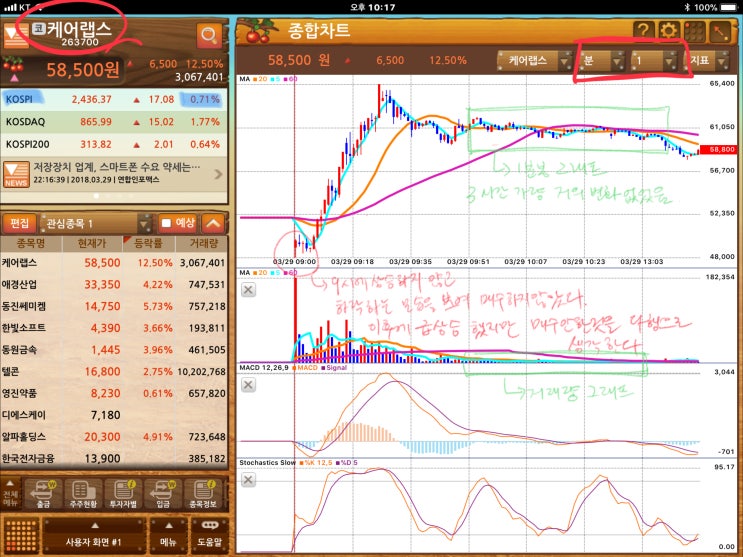Screen dimensions: 743x557
Task: Tap the large 58,500원 current price
Action: 82,70
